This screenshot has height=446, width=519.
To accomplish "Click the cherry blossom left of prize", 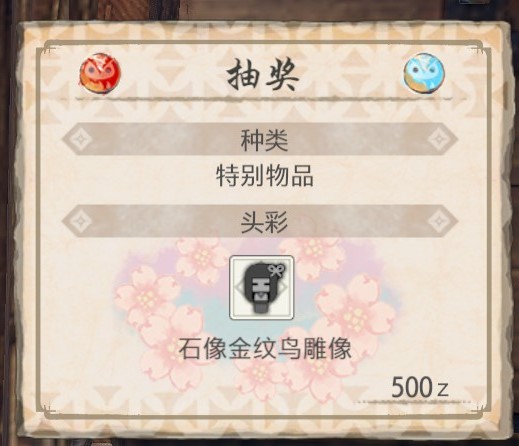I will [x=147, y=293].
